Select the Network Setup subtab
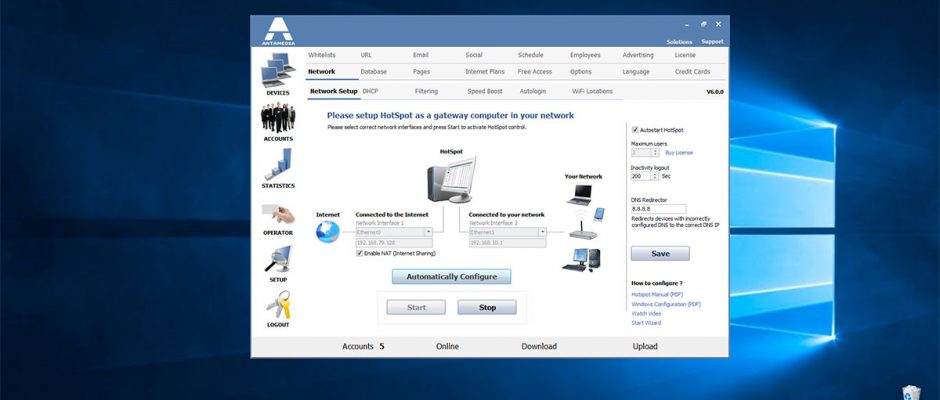 click(x=333, y=91)
